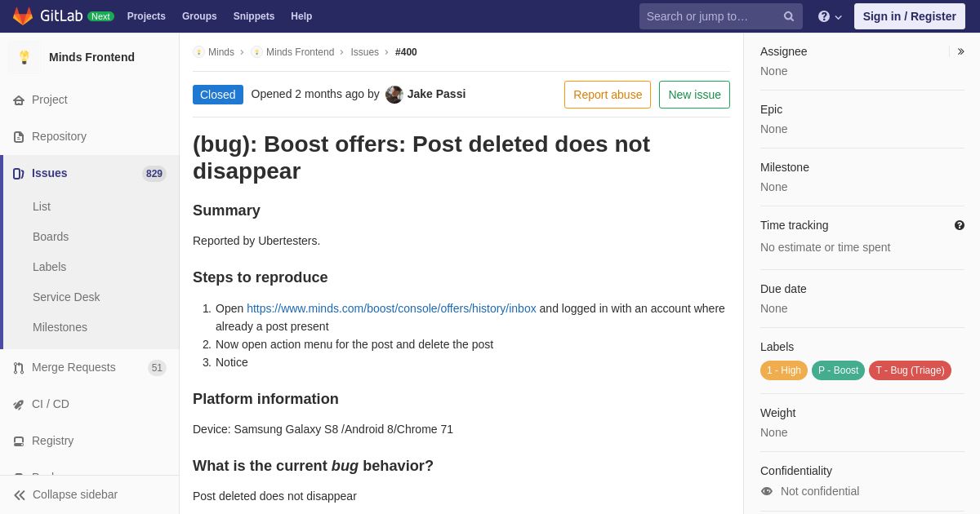Click the Time tracking help icon
Screen dimensions: 980x514
click(960, 225)
